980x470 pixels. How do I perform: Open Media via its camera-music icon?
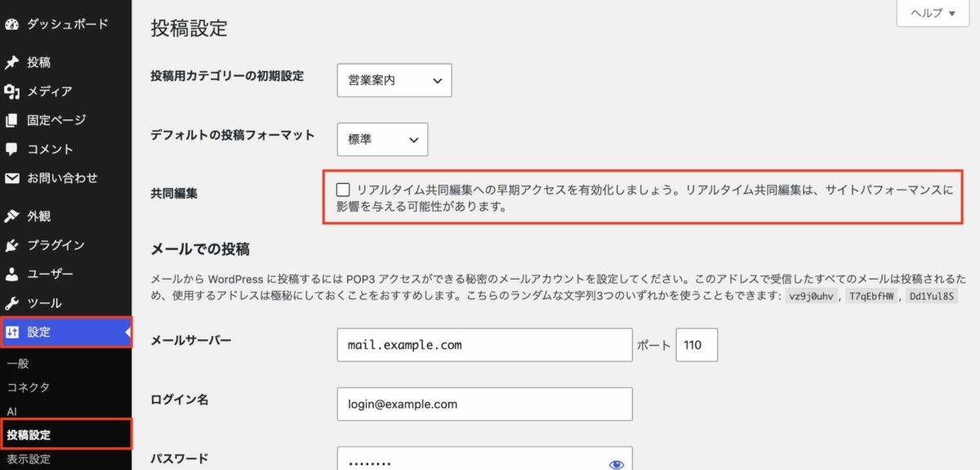11,92
